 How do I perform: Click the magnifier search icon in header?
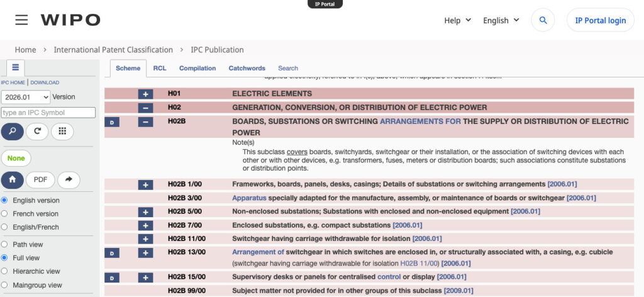click(x=543, y=20)
